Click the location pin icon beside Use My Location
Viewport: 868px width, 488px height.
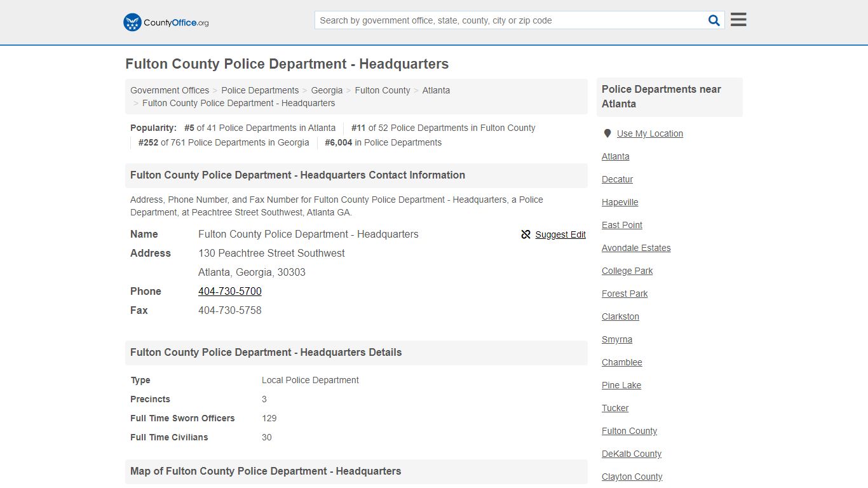click(607, 133)
